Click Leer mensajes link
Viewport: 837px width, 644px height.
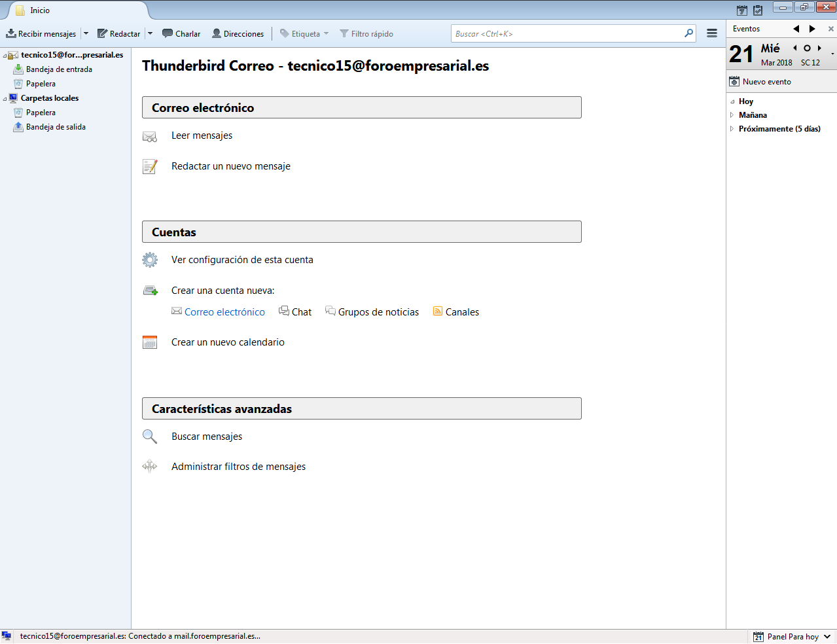(202, 135)
